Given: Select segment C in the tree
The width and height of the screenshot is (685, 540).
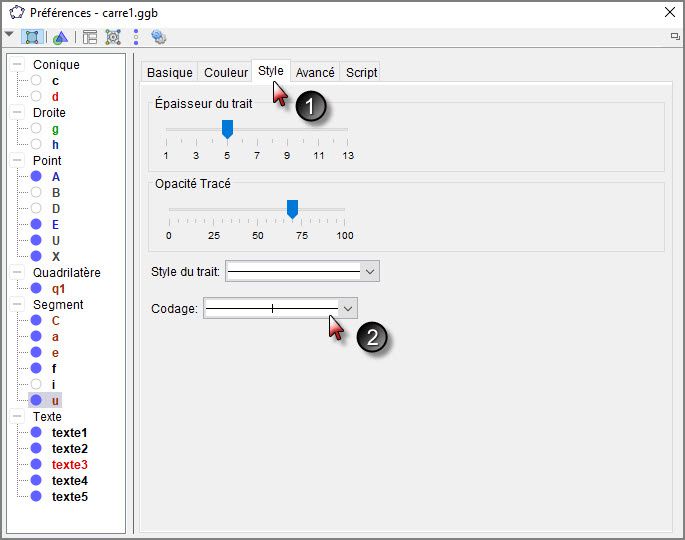Looking at the screenshot, I should (55, 321).
